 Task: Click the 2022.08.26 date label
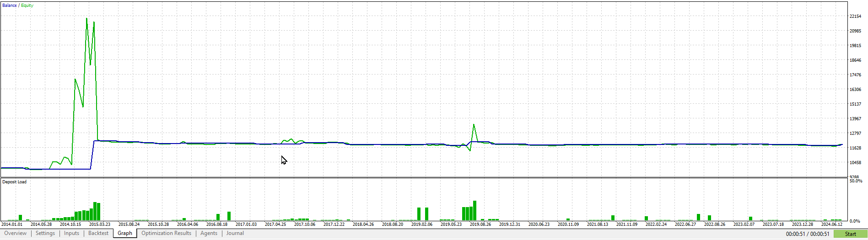715,224
